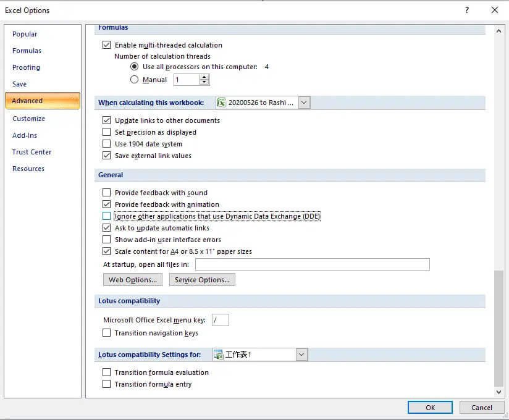Image resolution: width=509 pixels, height=420 pixels.
Task: Toggle Ask to update automatic links
Action: [x=106, y=228]
